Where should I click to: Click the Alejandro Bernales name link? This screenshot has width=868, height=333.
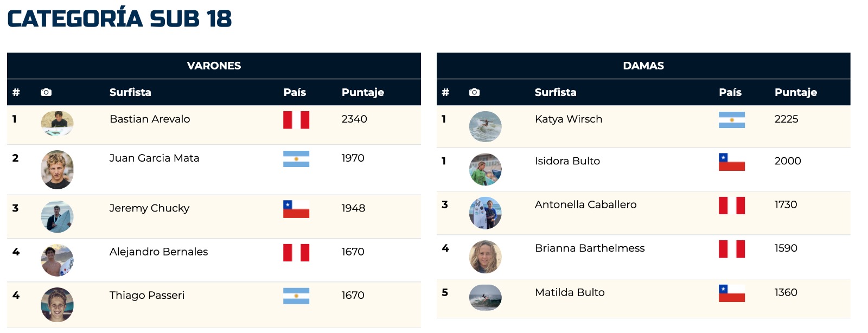[158, 252]
